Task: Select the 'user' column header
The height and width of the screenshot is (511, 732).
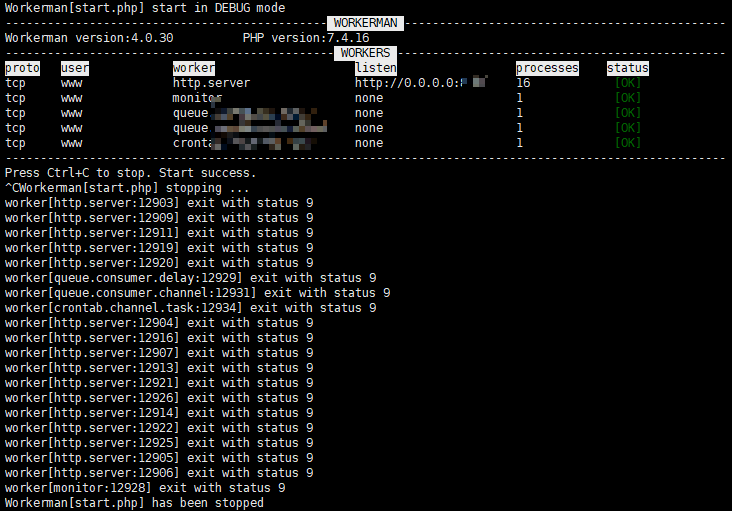Action: tap(75, 68)
